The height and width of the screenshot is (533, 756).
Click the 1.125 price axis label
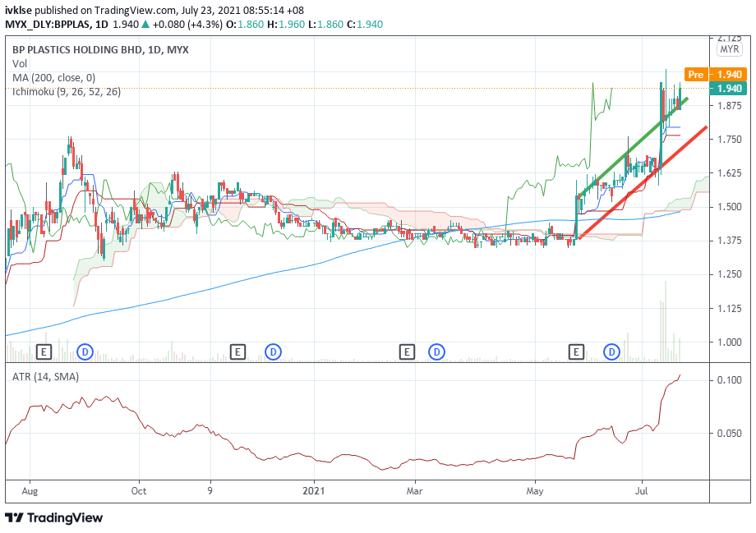pyautogui.click(x=729, y=309)
